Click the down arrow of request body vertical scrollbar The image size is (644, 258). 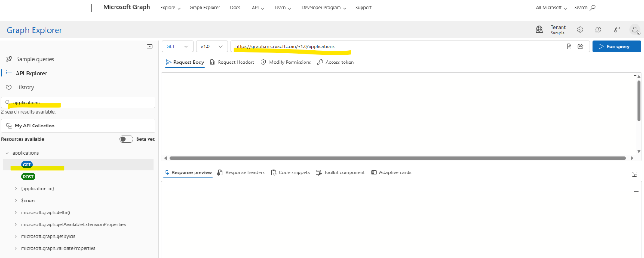pyautogui.click(x=638, y=151)
